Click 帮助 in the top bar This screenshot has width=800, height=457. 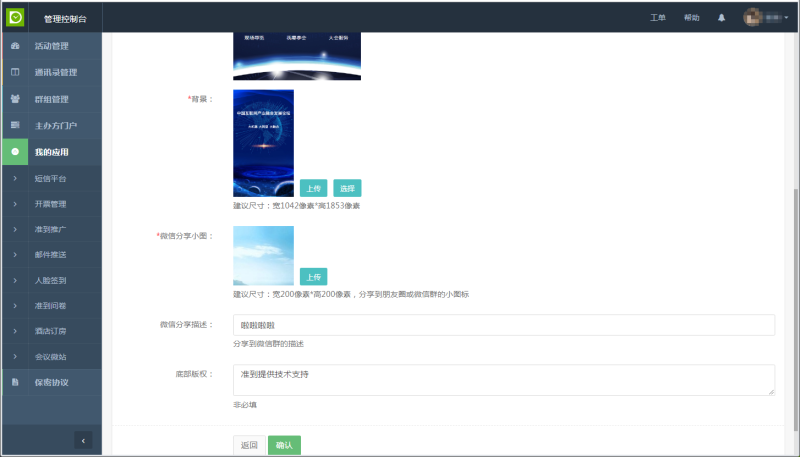691,18
